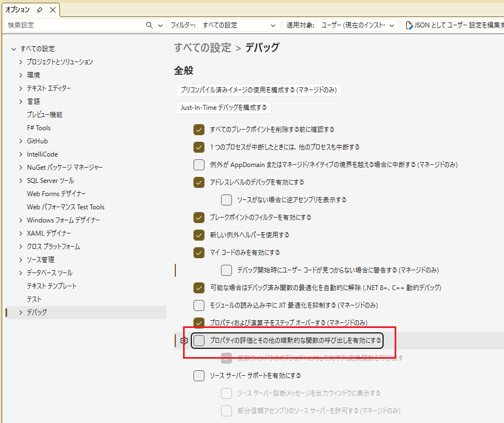Uncheck すべてのブレークポイントを削除する前に確認する
504x423 pixels.
199,130
